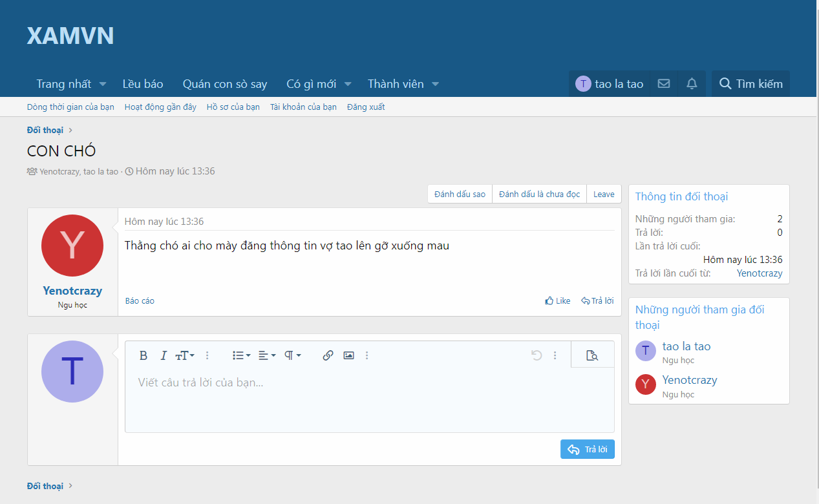Click the Đăng xuất link
The height and width of the screenshot is (504, 819).
pos(366,107)
